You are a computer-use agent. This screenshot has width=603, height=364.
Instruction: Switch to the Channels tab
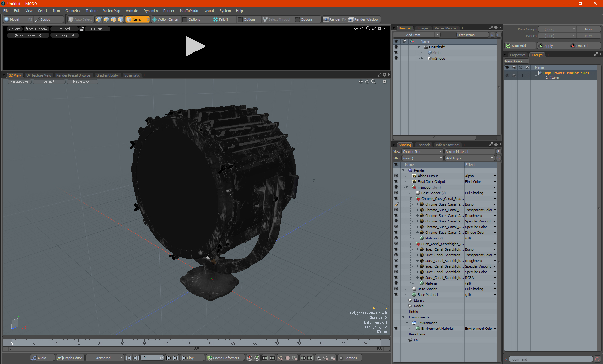tap(423, 145)
